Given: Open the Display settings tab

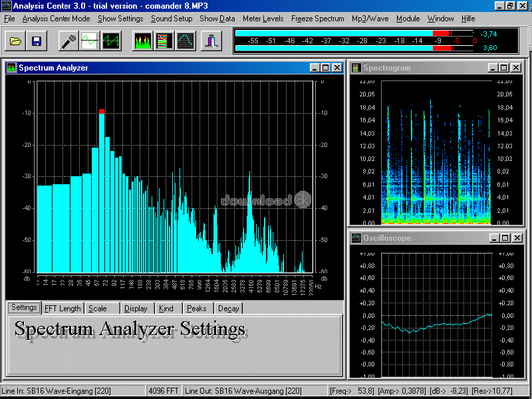Looking at the screenshot, I should (136, 309).
